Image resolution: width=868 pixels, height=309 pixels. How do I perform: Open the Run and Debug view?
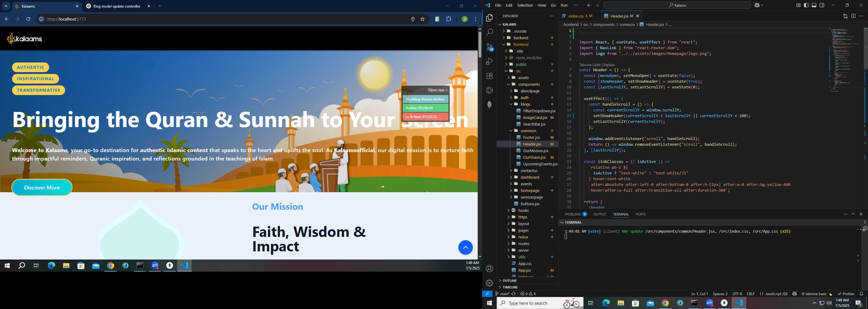[489, 61]
